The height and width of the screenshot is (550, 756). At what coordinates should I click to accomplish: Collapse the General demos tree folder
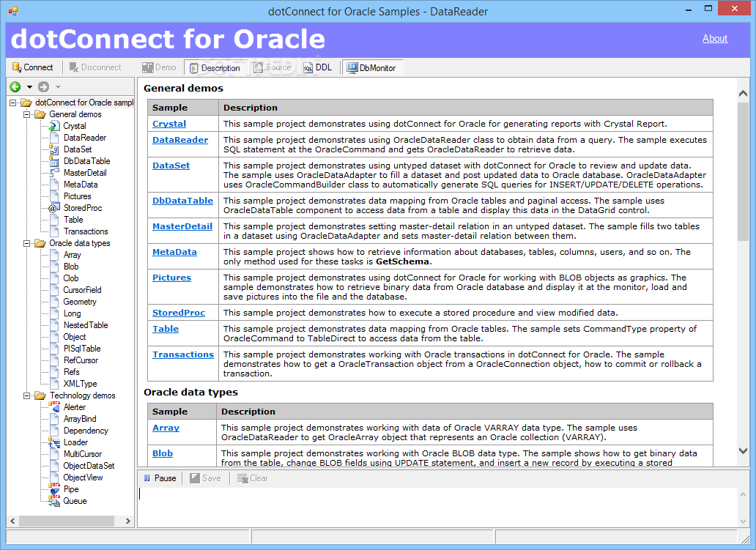tap(27, 114)
